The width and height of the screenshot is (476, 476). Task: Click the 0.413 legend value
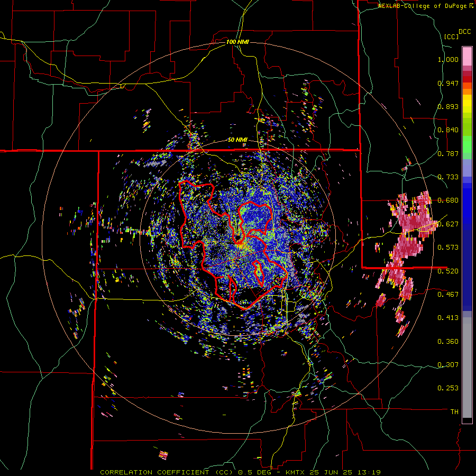pyautogui.click(x=448, y=318)
